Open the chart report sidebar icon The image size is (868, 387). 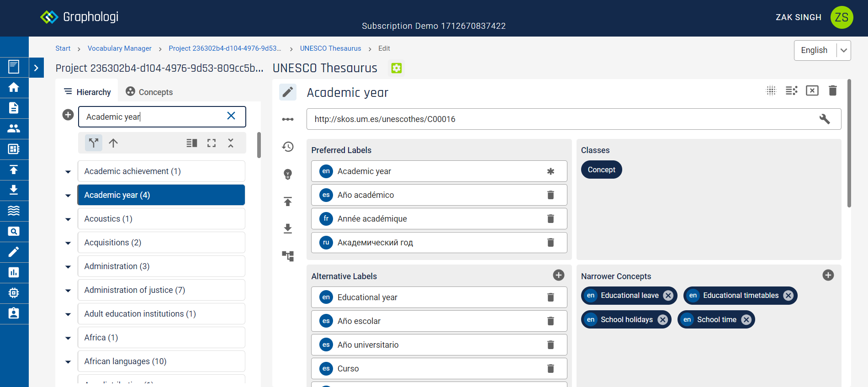(14, 272)
